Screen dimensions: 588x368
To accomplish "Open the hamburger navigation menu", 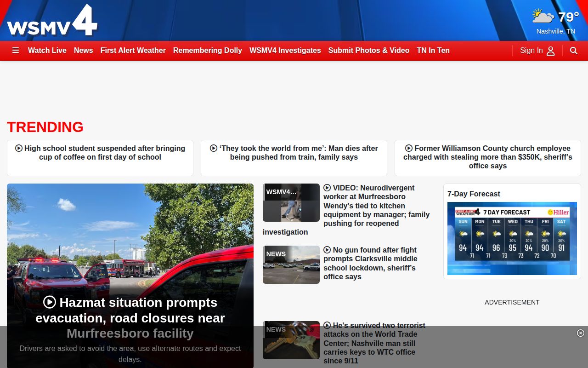I will point(16,51).
